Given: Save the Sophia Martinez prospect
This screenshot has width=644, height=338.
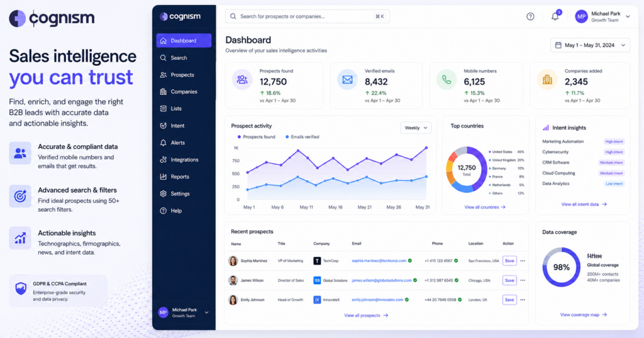Looking at the screenshot, I should (509, 261).
